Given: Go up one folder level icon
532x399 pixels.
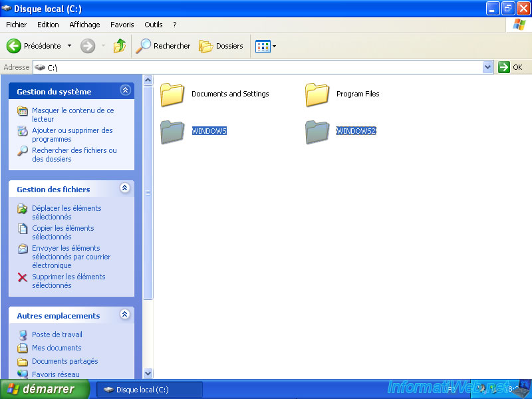Looking at the screenshot, I should (x=120, y=46).
